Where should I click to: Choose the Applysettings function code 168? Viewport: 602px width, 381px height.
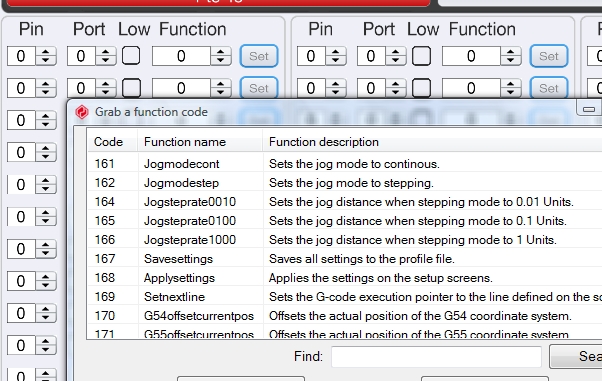[345, 278]
